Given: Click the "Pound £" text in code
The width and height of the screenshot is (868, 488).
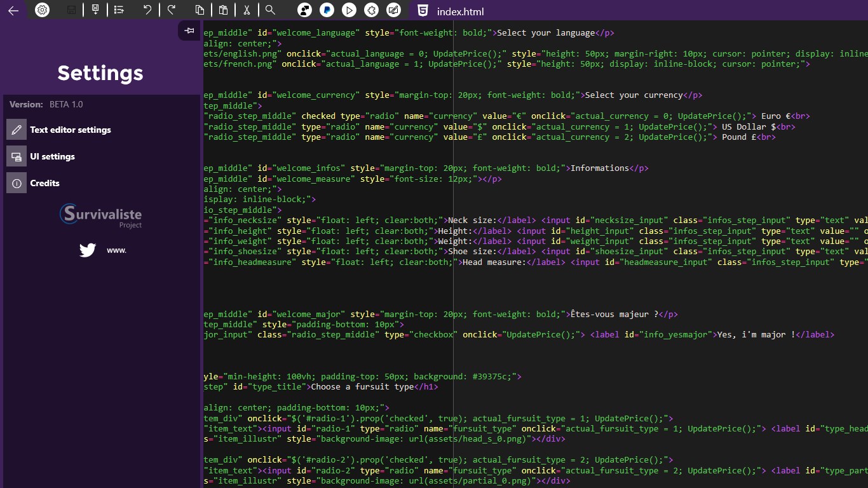Looking at the screenshot, I should click(739, 137).
